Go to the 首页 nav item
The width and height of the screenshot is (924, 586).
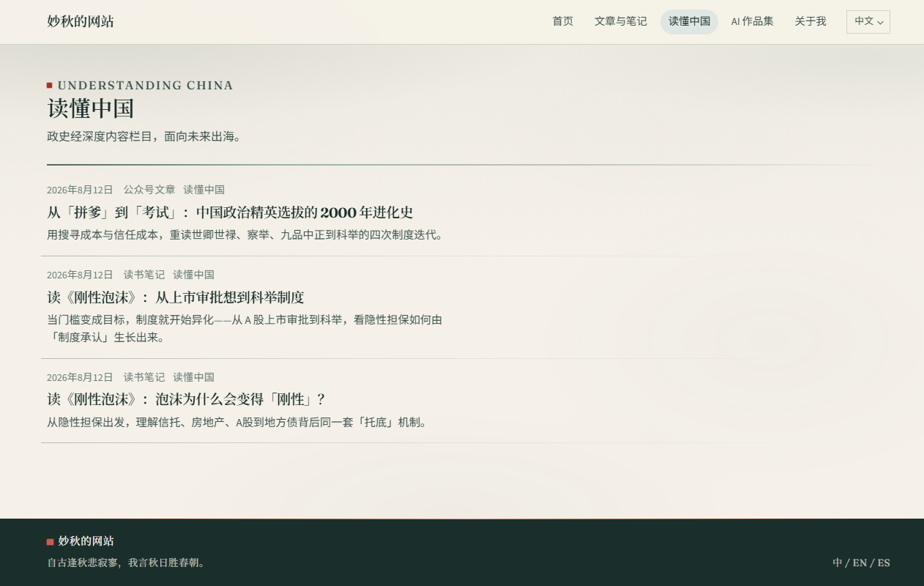point(562,21)
